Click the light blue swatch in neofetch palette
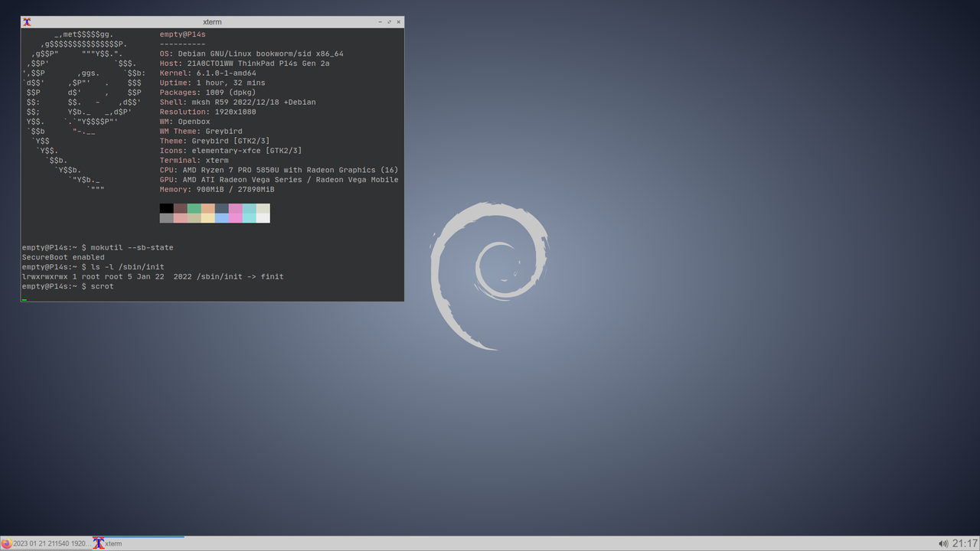980x551 pixels. [x=222, y=218]
